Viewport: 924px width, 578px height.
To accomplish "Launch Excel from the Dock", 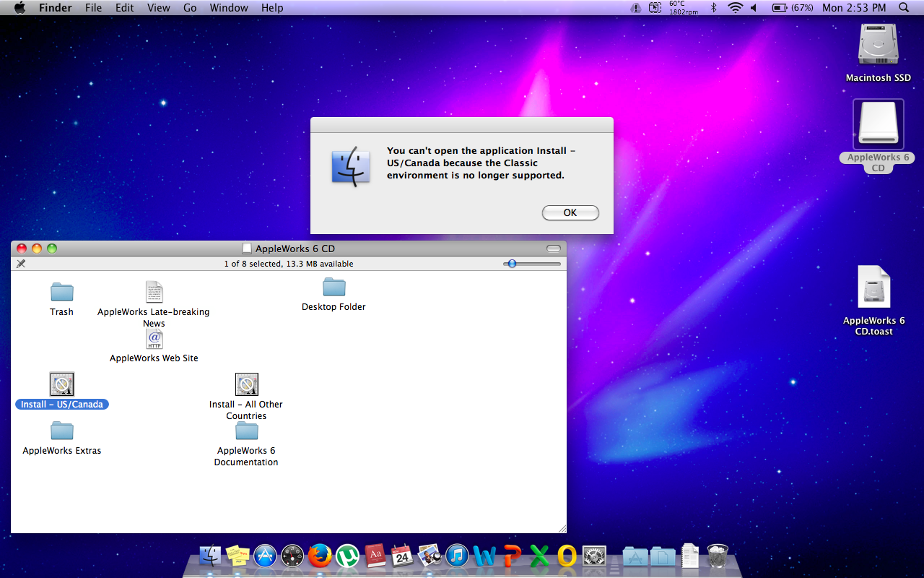I will point(539,556).
